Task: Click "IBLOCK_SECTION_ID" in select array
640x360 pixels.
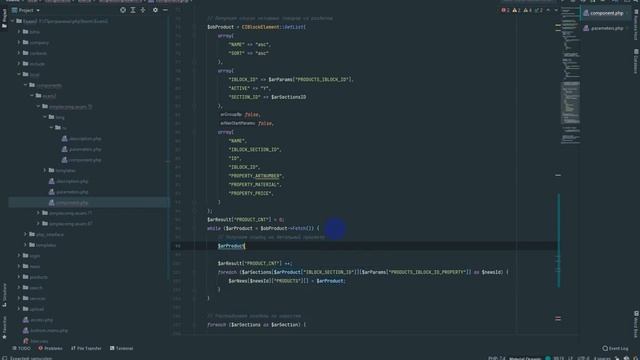Action: pyautogui.click(x=255, y=149)
